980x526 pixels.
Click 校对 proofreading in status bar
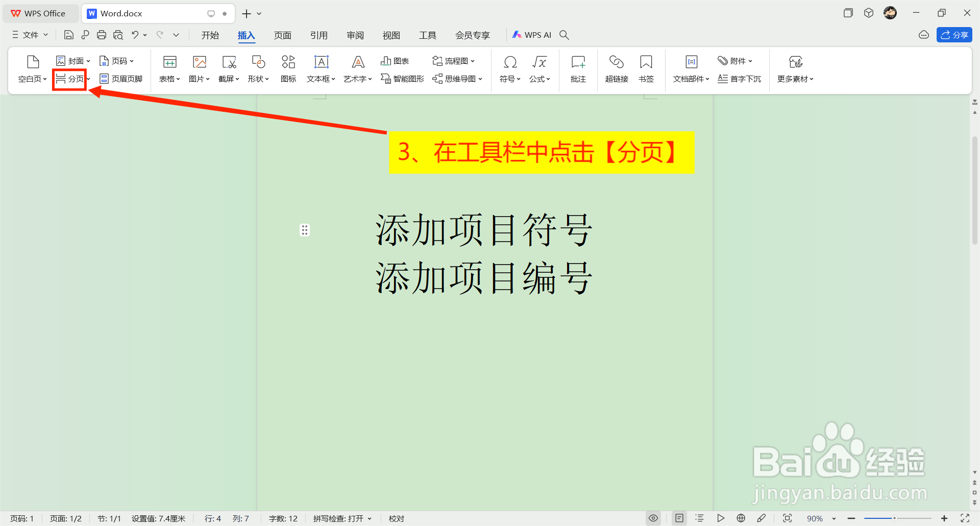[397, 518]
